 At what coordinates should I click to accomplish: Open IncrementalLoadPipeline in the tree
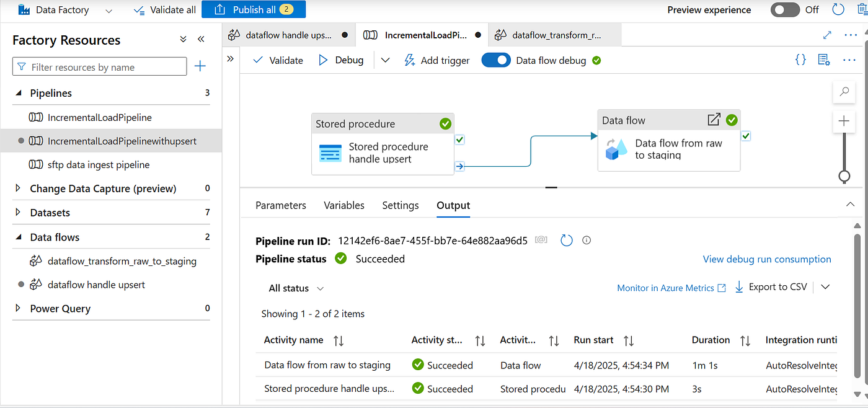(x=99, y=117)
